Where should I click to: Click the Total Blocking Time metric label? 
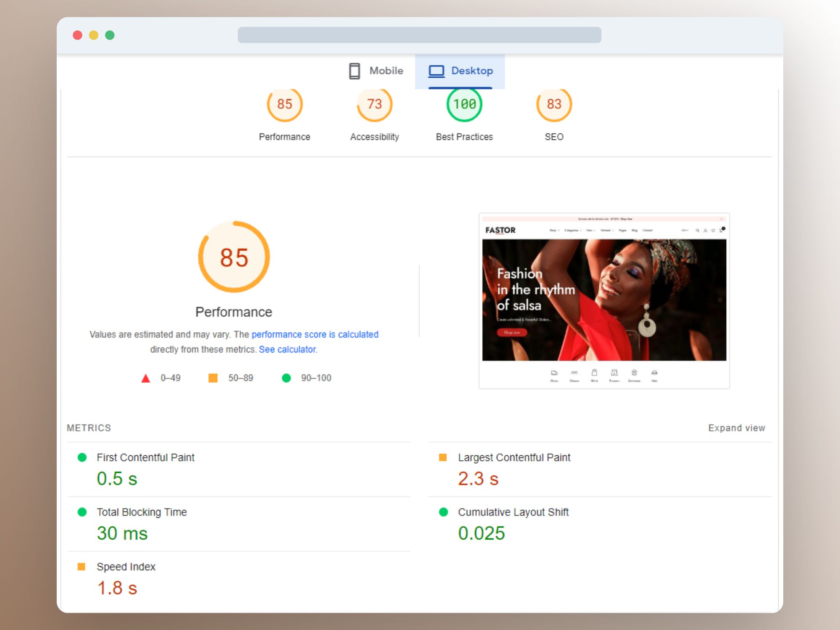[142, 512]
